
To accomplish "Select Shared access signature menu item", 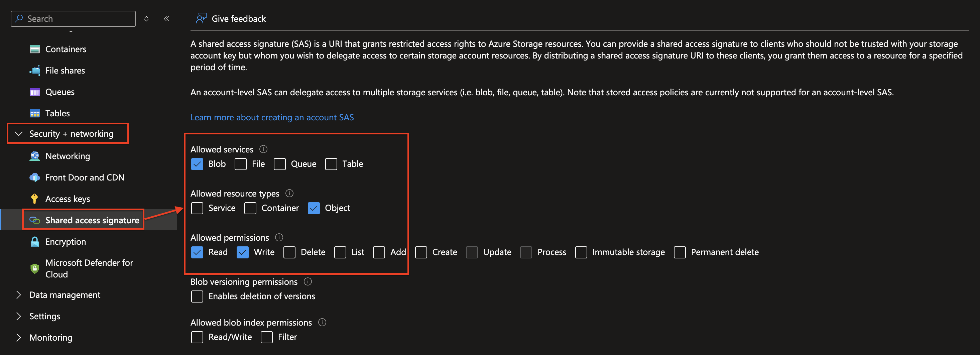I will (x=92, y=220).
